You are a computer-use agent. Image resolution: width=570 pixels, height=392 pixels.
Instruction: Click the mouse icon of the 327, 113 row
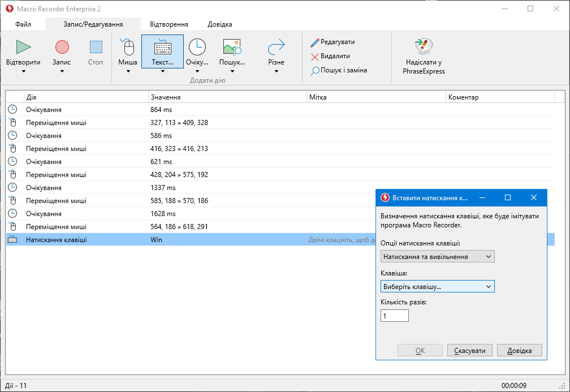12,122
